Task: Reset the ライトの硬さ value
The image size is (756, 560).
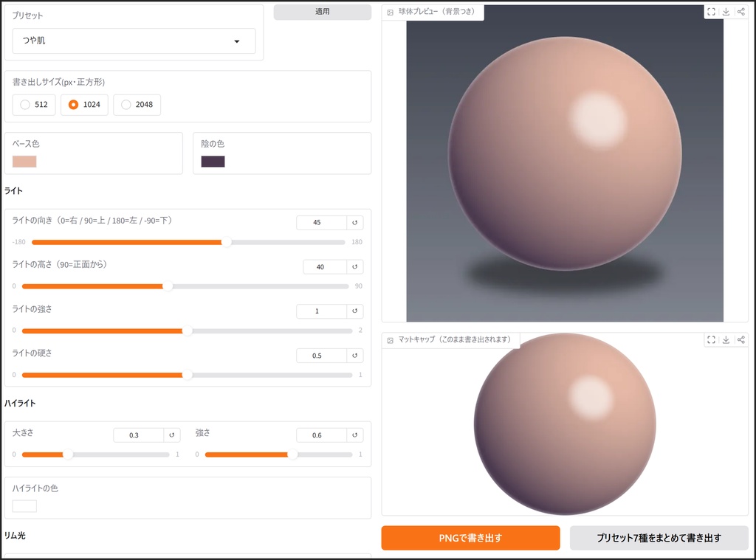Action: tap(355, 356)
